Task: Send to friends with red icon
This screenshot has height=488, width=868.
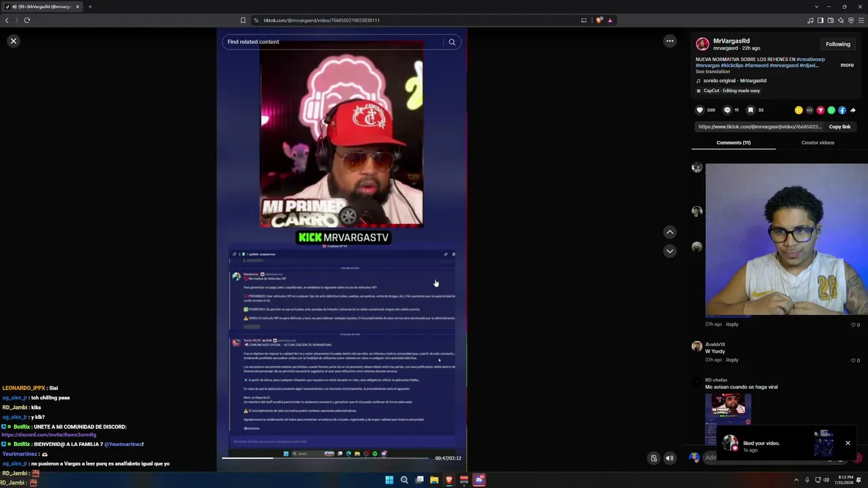Action: [x=820, y=110]
